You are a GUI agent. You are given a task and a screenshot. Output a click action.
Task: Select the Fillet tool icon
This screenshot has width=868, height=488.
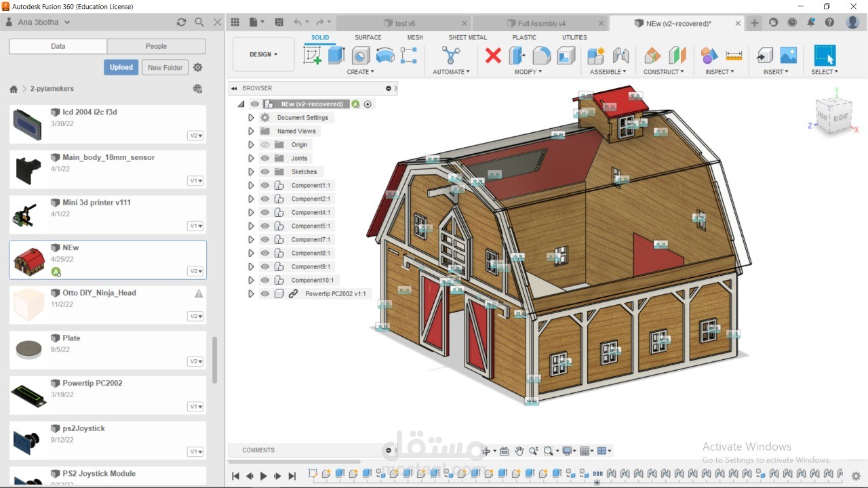[x=542, y=56]
